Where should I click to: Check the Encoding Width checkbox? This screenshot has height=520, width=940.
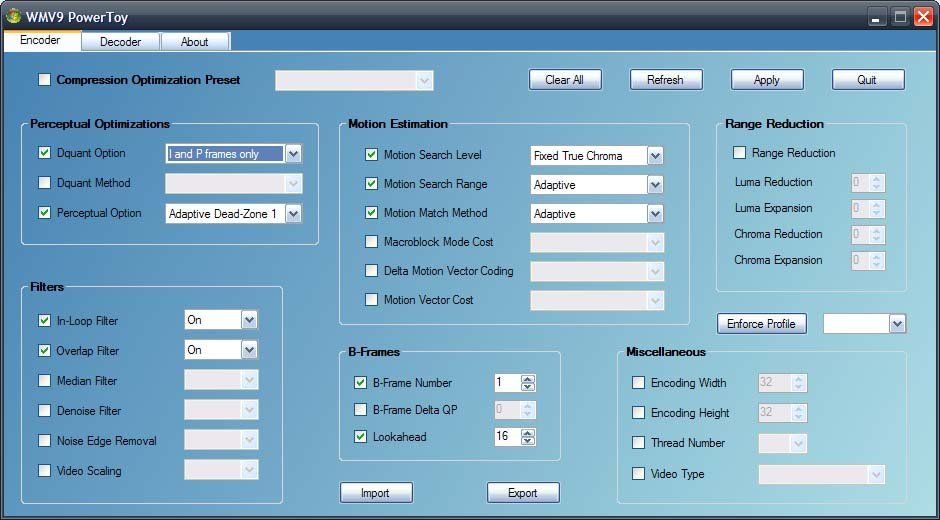pos(639,383)
